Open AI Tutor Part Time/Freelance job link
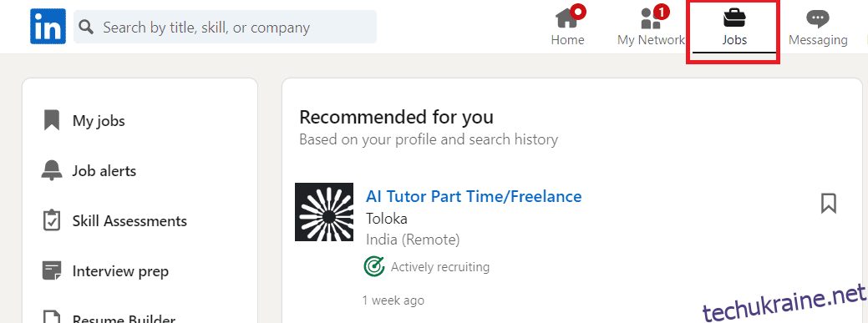The image size is (868, 323). coord(474,196)
